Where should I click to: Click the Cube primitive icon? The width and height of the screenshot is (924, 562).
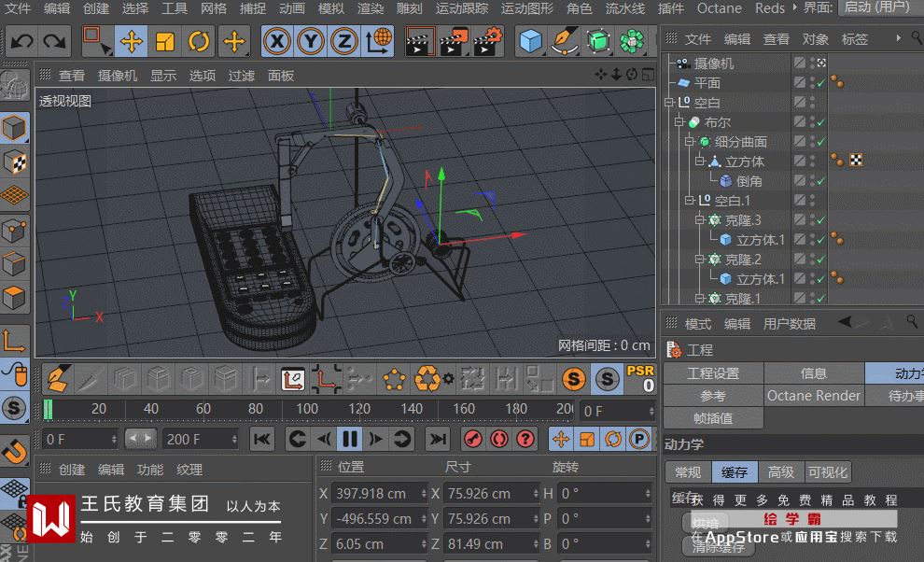(531, 41)
